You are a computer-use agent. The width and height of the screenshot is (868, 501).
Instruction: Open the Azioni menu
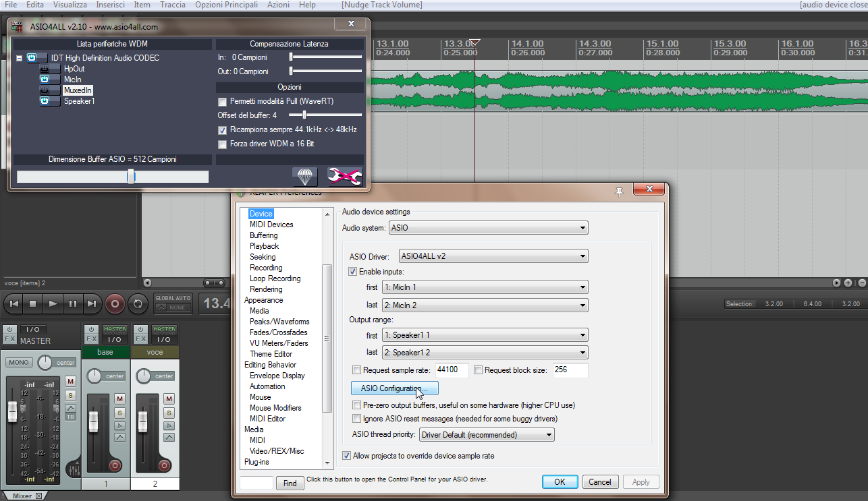tap(278, 5)
